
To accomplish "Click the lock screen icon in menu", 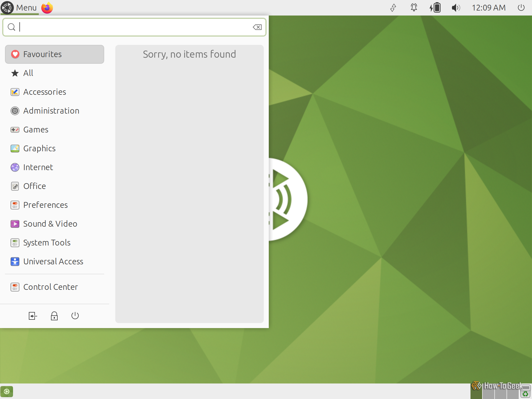I will tap(54, 316).
